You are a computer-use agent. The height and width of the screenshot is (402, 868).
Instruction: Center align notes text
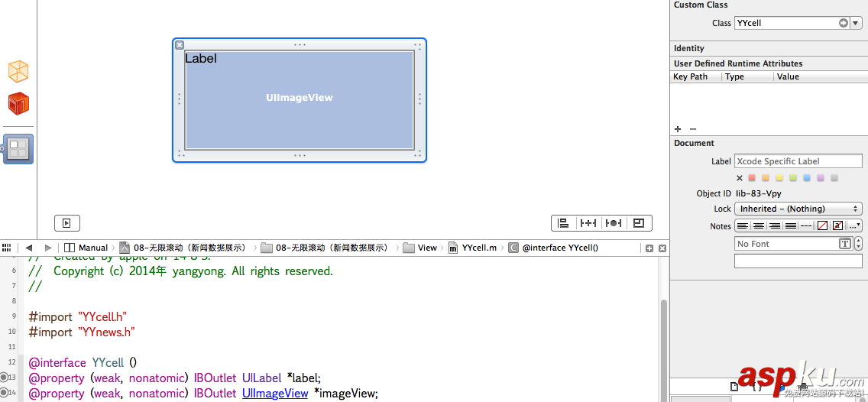[x=758, y=225]
